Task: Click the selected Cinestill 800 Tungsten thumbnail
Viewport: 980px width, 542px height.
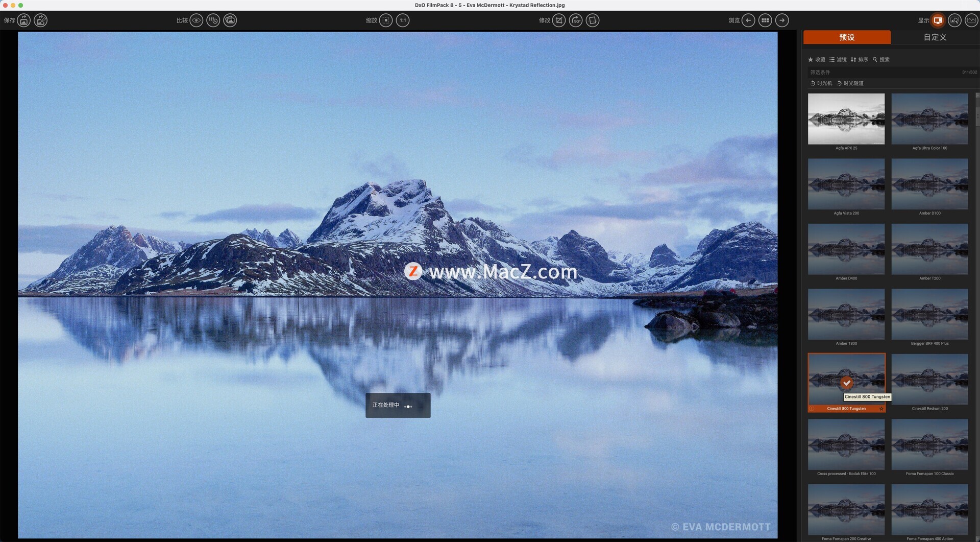Action: [x=846, y=379]
